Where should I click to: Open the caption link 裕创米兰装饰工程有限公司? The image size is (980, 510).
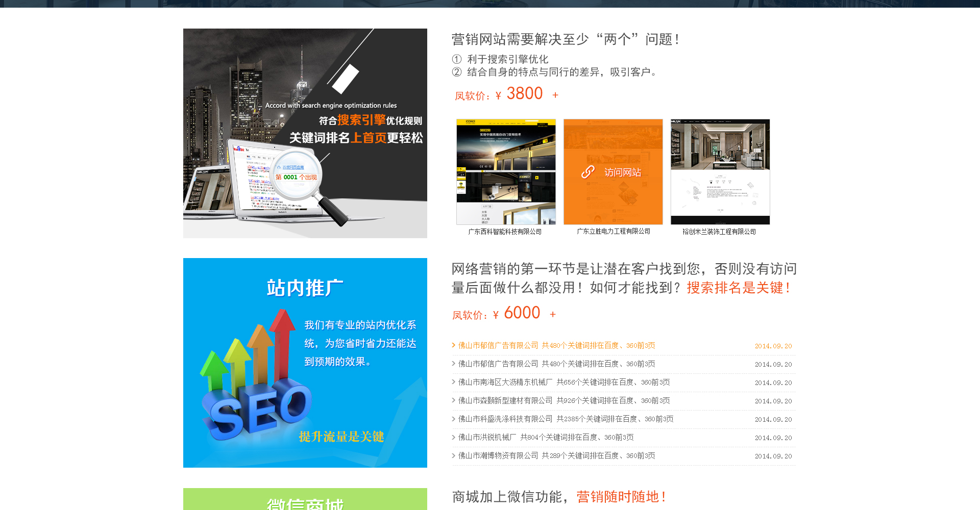click(719, 232)
